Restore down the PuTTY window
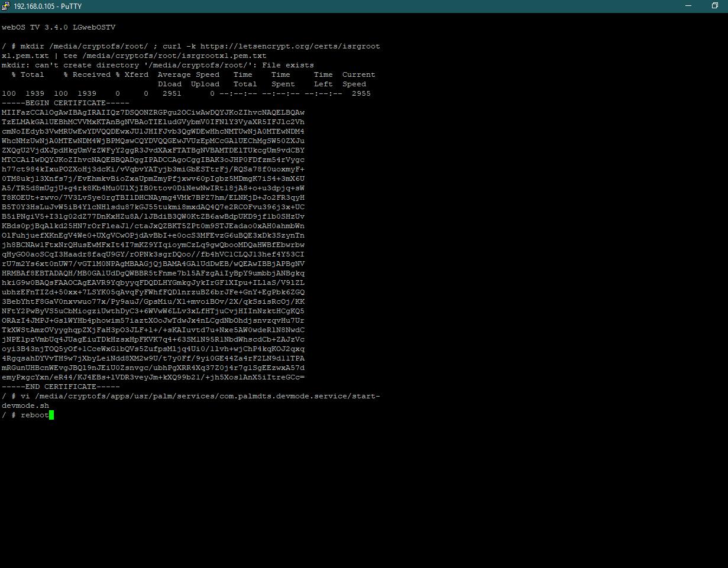 (x=714, y=6)
